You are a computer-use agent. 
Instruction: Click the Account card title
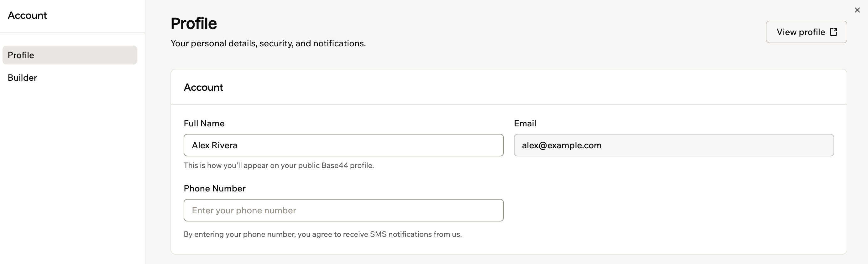click(x=203, y=88)
